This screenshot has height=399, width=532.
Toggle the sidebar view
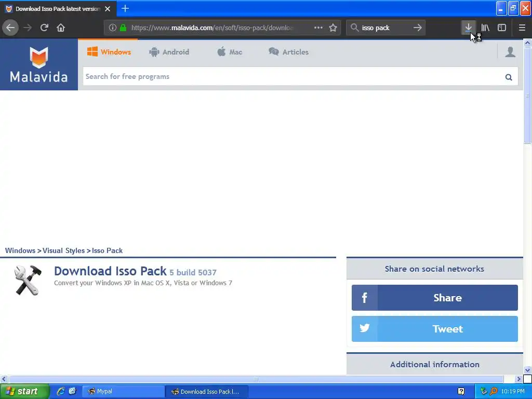(502, 28)
